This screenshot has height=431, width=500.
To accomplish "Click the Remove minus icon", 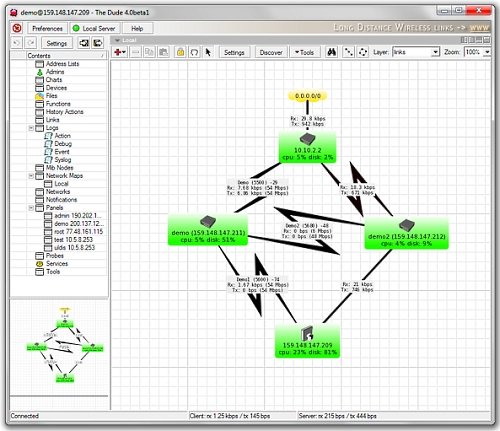I will coord(136,52).
